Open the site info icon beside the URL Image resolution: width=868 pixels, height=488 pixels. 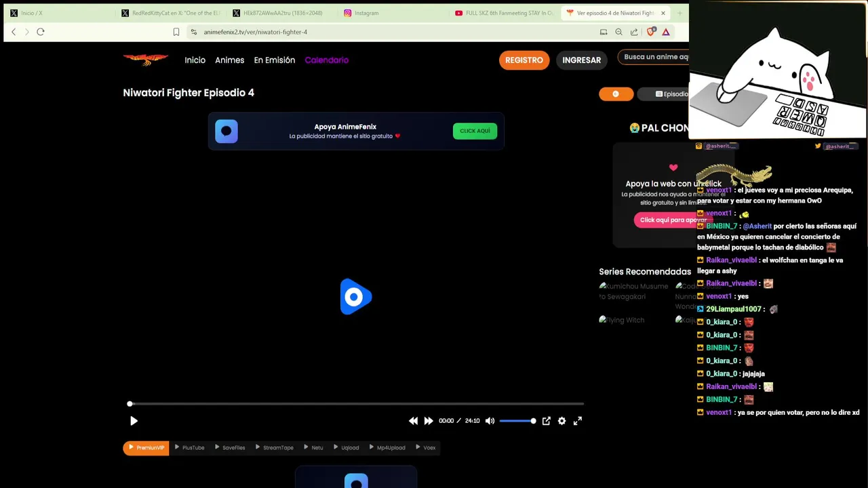pos(194,32)
